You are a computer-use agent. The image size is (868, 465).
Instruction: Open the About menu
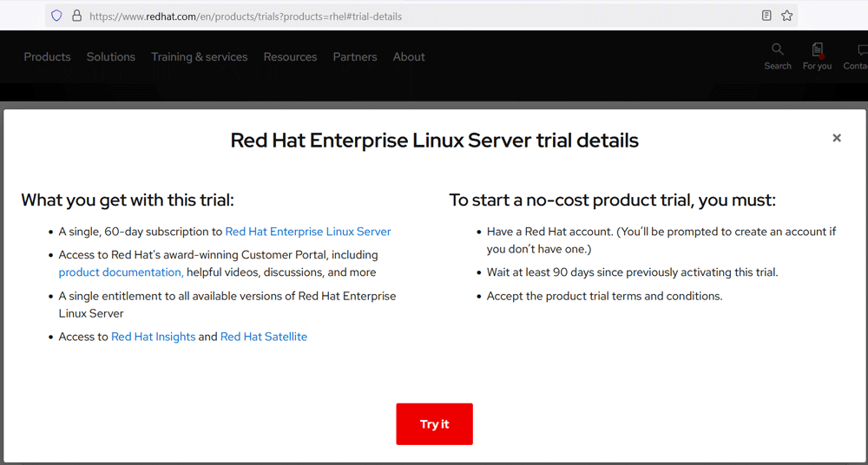point(409,57)
